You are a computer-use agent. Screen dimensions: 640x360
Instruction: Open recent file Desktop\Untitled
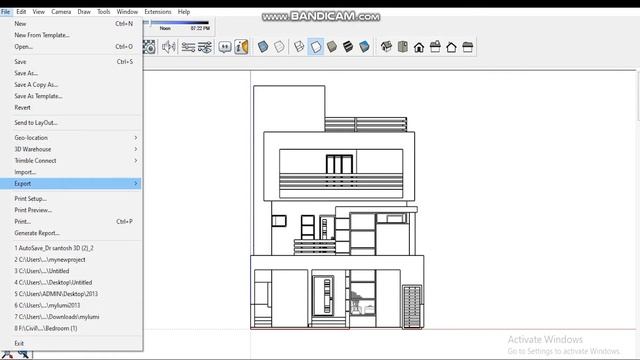pos(71,282)
